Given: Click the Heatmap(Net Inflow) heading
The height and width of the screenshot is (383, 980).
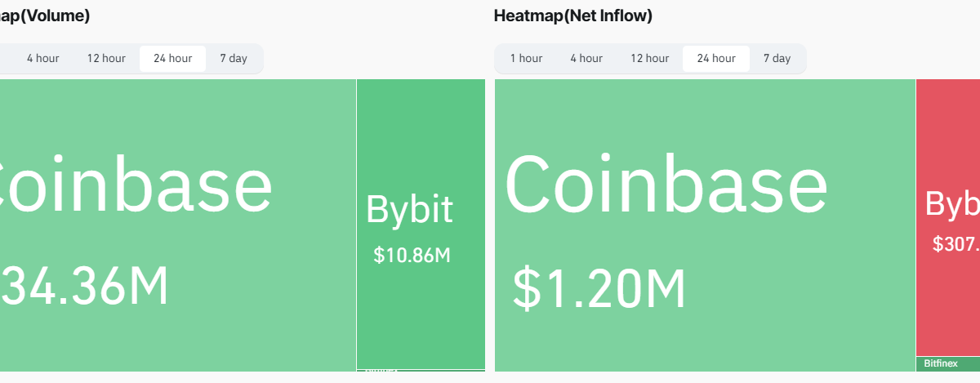Looking at the screenshot, I should (x=572, y=16).
